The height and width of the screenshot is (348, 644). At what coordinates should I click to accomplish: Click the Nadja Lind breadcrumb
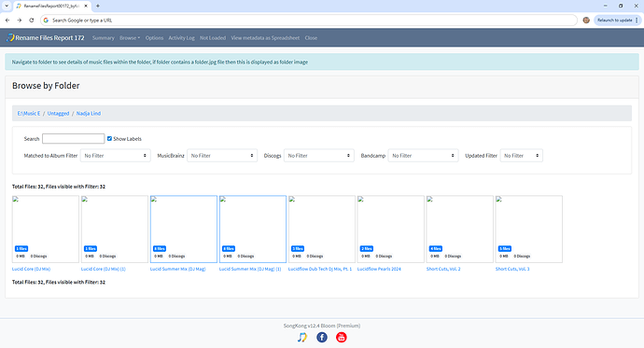coord(89,113)
